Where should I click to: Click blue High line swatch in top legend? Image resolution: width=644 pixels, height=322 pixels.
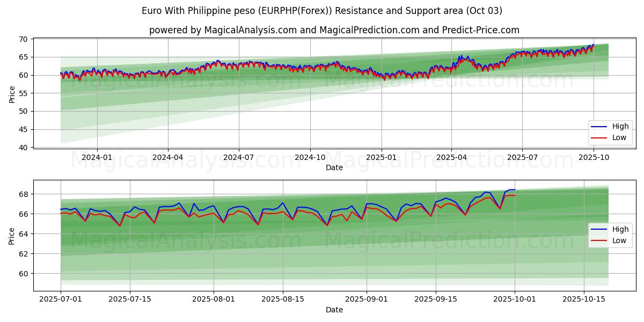(598, 127)
